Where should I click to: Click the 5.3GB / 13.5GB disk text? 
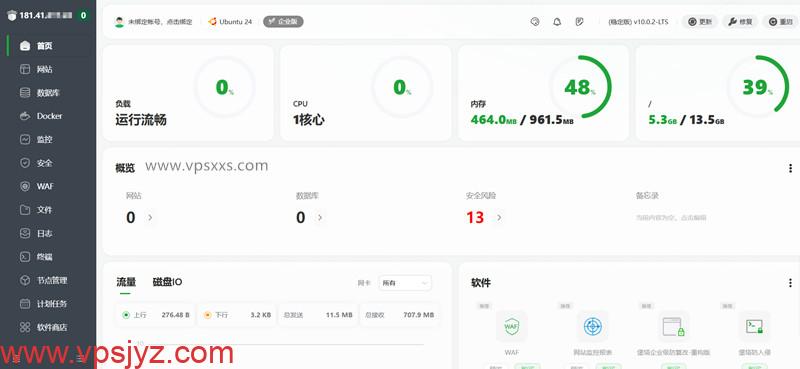coord(686,120)
